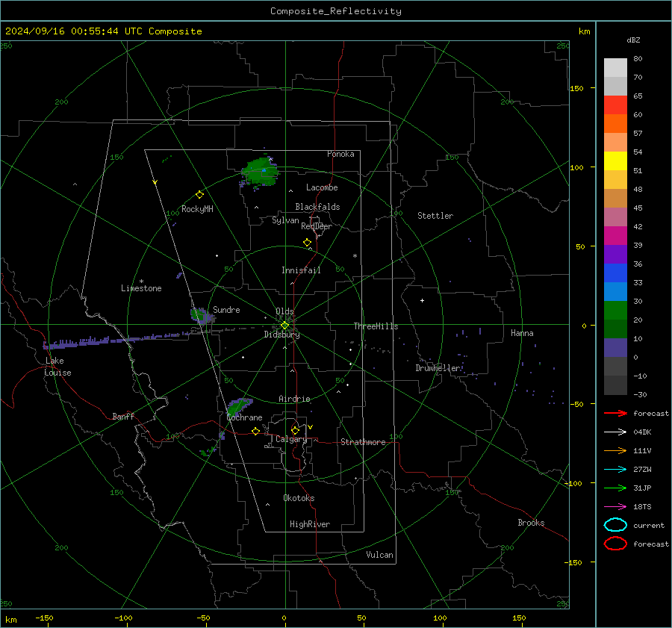Image resolution: width=672 pixels, height=628 pixels.
Task: Click the Olds label
Action: 284,311
